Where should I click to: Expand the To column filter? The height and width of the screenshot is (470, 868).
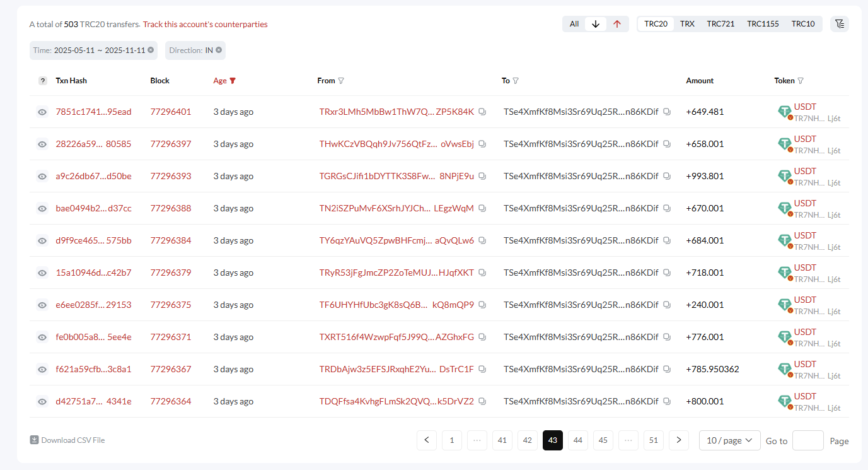pyautogui.click(x=516, y=80)
